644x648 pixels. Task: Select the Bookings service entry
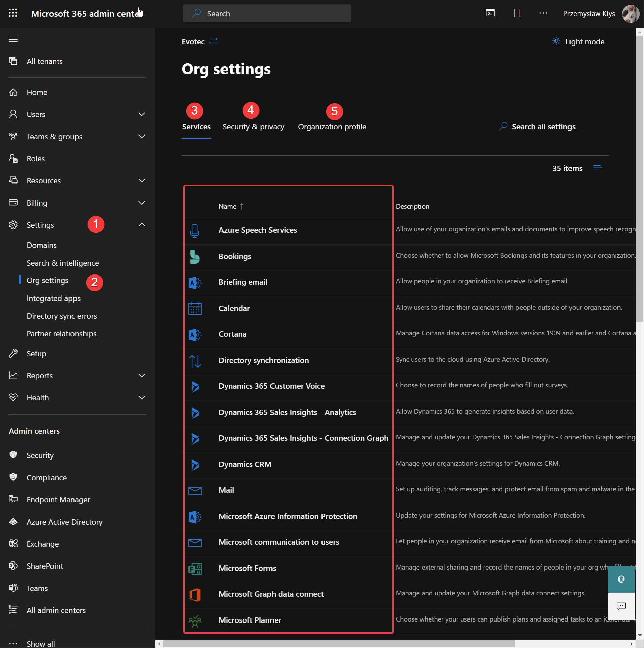[235, 256]
